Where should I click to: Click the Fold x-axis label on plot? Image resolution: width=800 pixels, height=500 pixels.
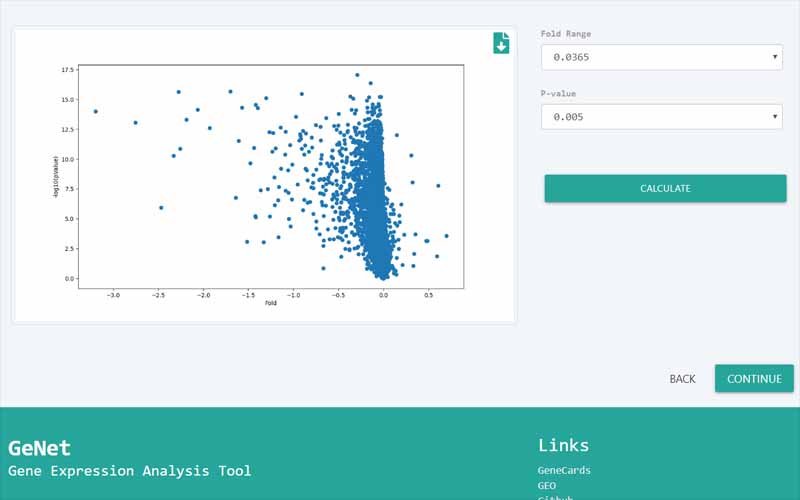(270, 303)
